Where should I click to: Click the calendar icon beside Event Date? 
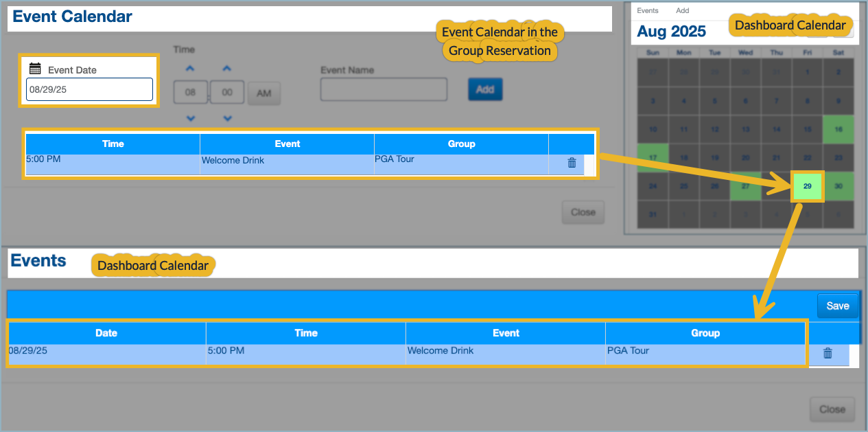click(36, 69)
